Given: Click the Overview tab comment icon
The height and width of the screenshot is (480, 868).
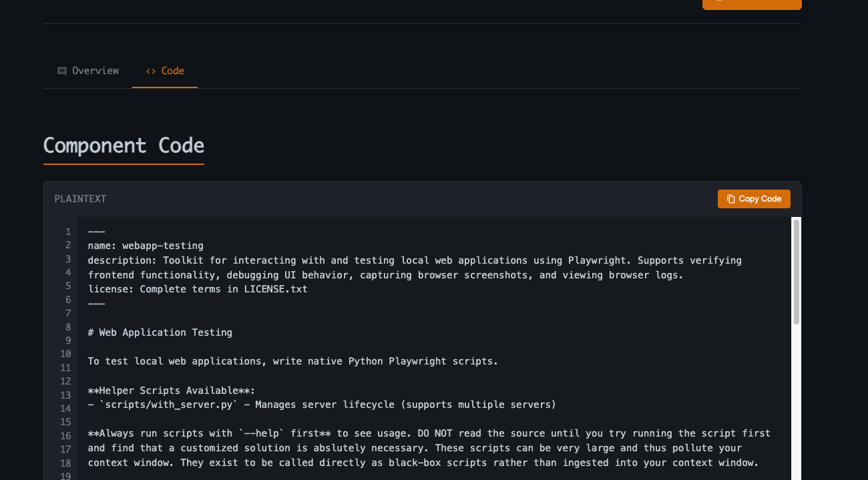Looking at the screenshot, I should click(x=62, y=71).
